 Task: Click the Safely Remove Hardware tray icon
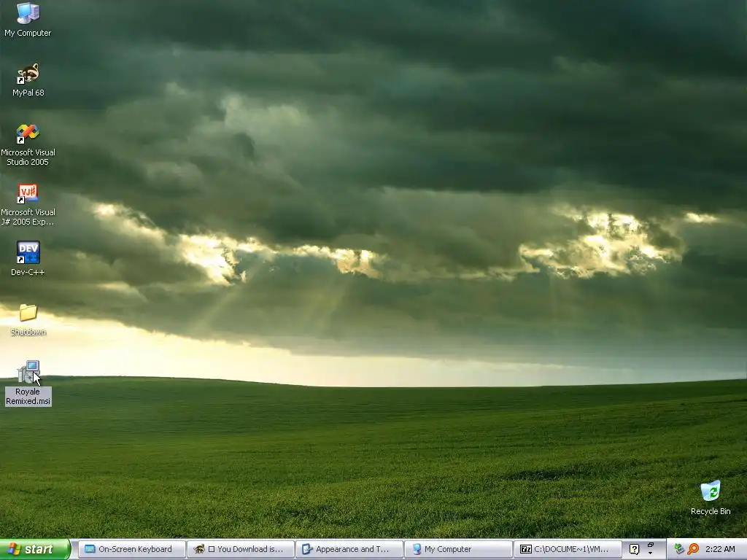click(x=679, y=549)
